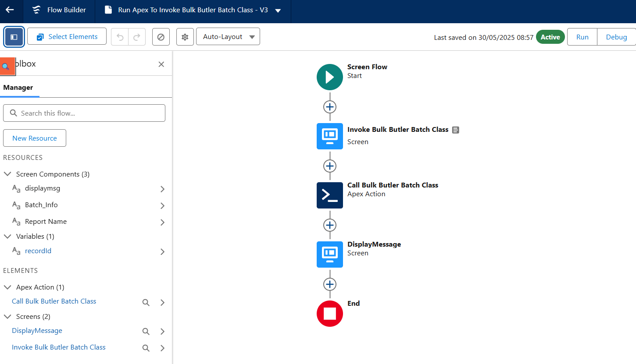Locate Invoke Bulk Butler Batch Class magnifier
Screen dimensions: 636x364
tap(146, 348)
